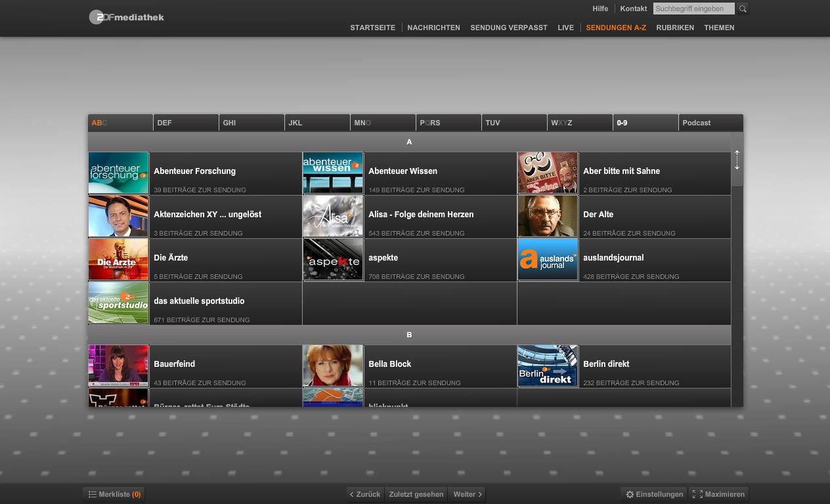The height and width of the screenshot is (504, 830).
Task: Open the Bella Block show link
Action: [390, 364]
